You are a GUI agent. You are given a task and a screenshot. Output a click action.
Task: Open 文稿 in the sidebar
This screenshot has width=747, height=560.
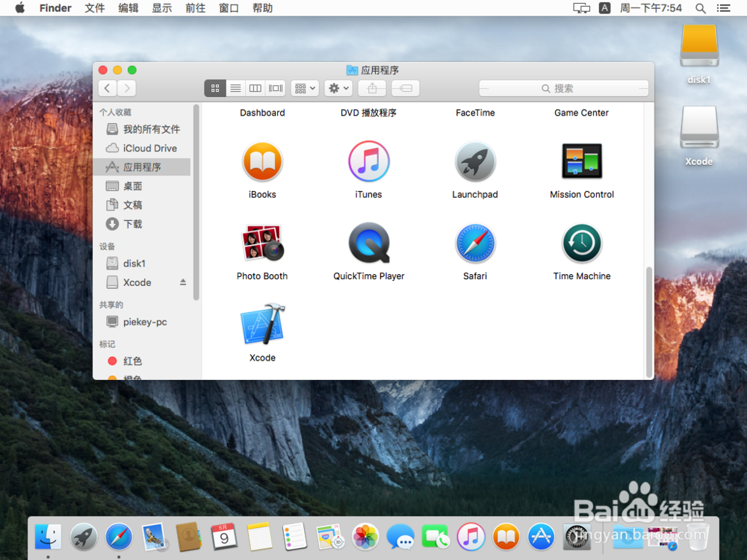pos(143,205)
